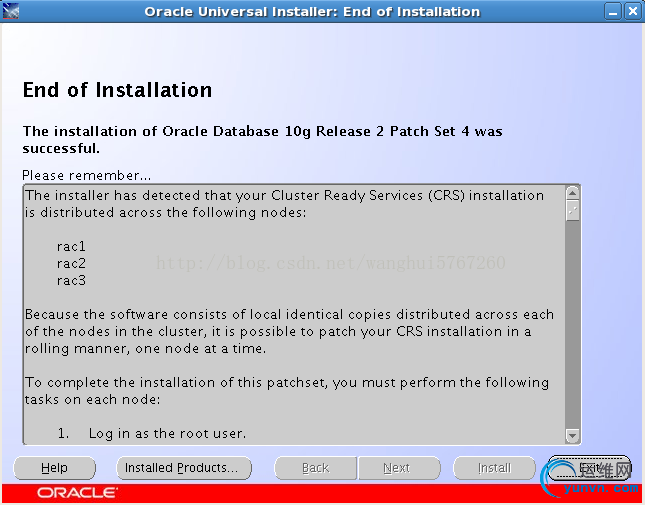This screenshot has width=645, height=505.
Task: Click the 'Please remember...' label
Action: click(87, 176)
